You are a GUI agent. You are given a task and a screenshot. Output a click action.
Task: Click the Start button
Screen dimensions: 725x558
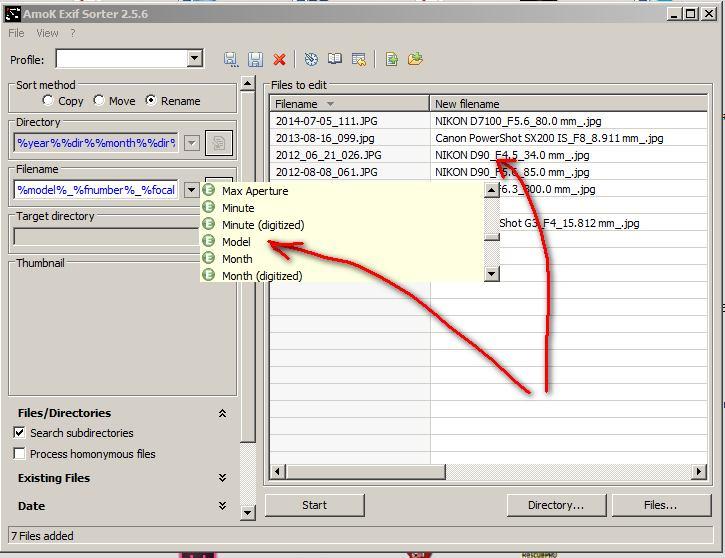tap(314, 505)
